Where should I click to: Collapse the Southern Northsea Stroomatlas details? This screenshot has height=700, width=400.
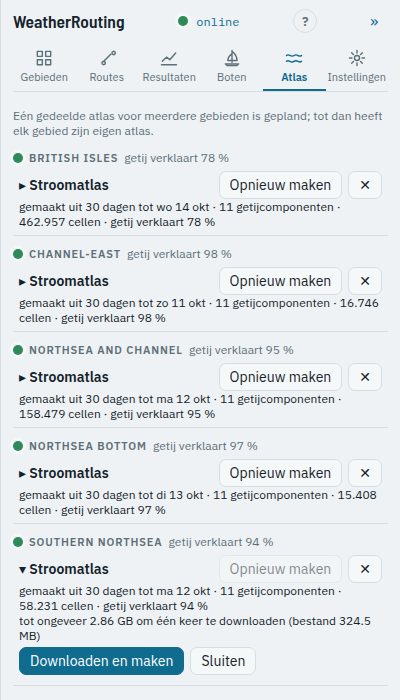pyautogui.click(x=64, y=569)
